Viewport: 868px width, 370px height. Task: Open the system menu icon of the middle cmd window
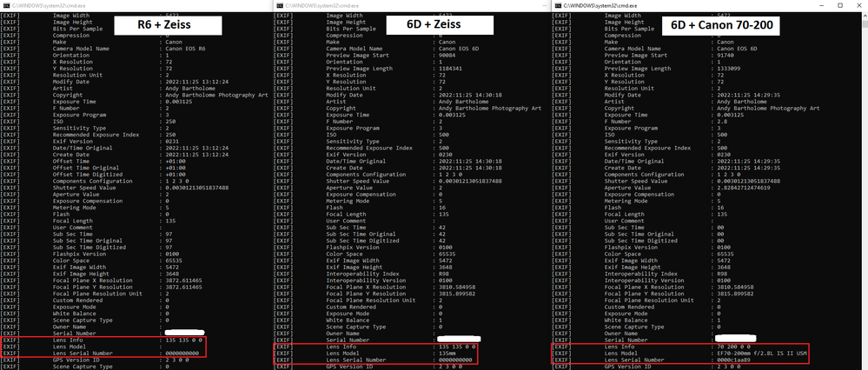pyautogui.click(x=280, y=4)
